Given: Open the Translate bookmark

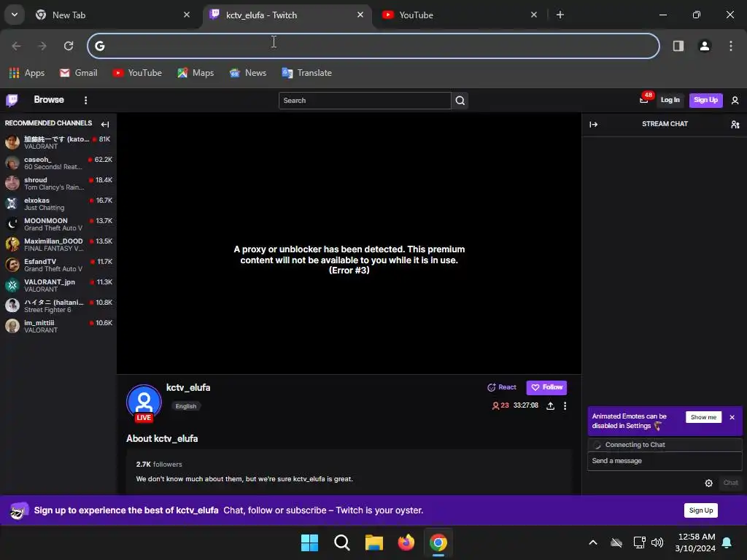Looking at the screenshot, I should [x=307, y=73].
